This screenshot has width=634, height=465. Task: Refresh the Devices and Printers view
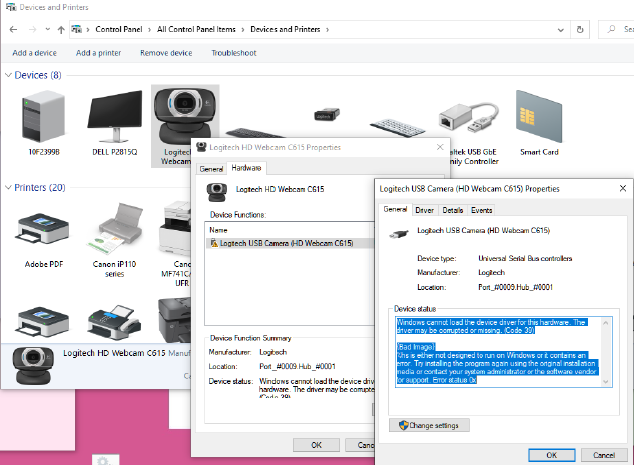point(580,30)
